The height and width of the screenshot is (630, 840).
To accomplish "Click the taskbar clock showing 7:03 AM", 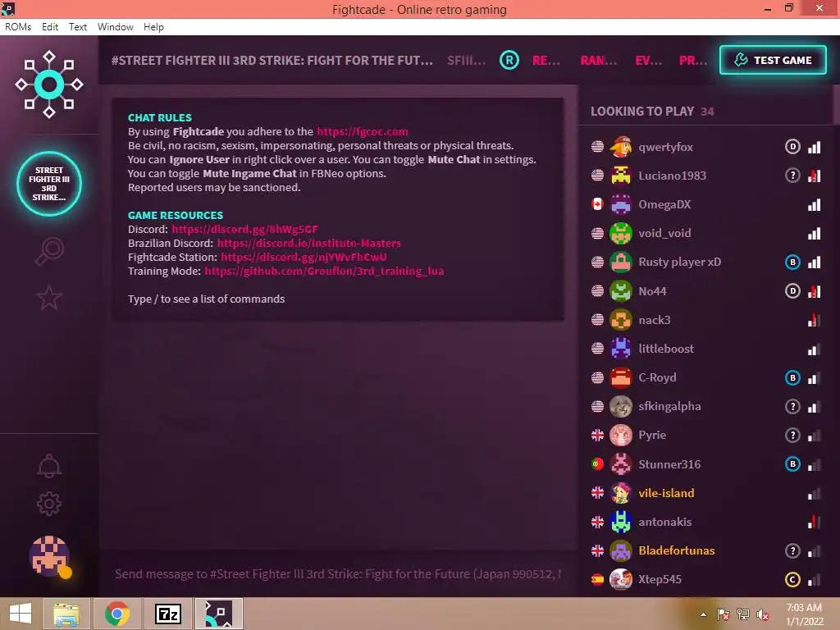I will click(x=804, y=614).
